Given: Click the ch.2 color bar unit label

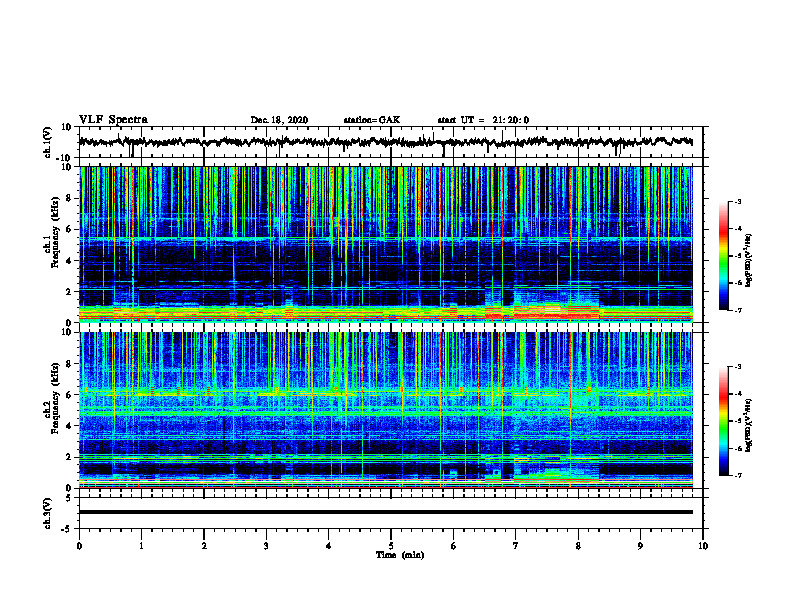Looking at the screenshot, I should pos(749,425).
